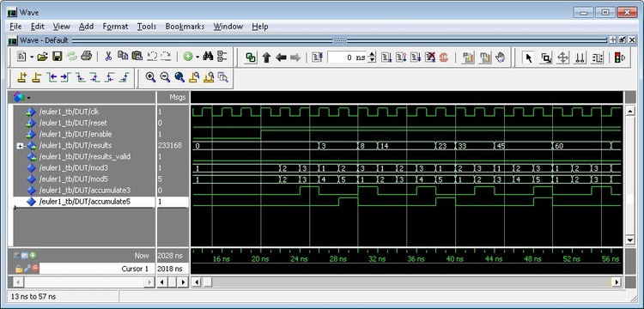Click the Zoom Full blue magnifier icon
Screen dimensions: 644x309
click(x=179, y=77)
